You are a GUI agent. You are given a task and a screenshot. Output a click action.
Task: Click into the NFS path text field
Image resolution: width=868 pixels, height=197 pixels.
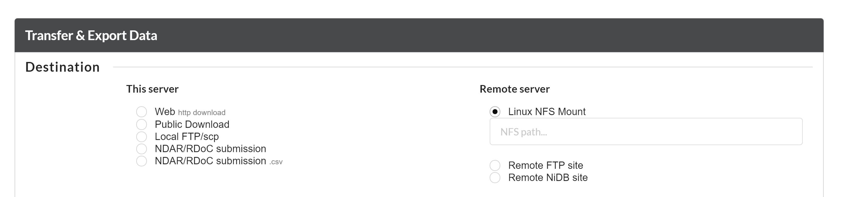click(x=646, y=131)
